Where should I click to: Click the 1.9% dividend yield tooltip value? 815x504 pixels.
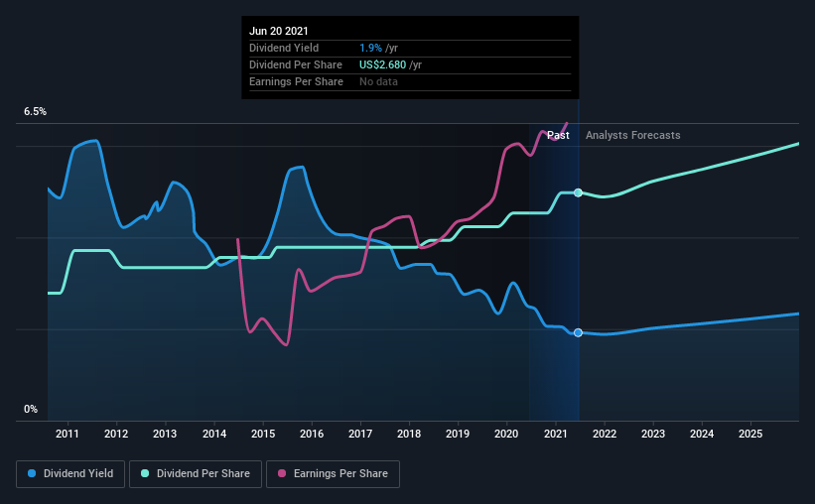coord(370,48)
